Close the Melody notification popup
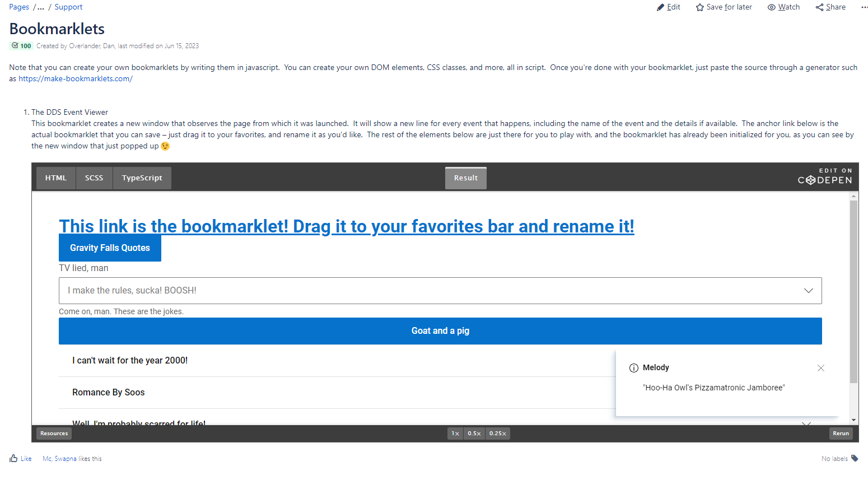Screen dimensions: 868x480 (x=820, y=368)
